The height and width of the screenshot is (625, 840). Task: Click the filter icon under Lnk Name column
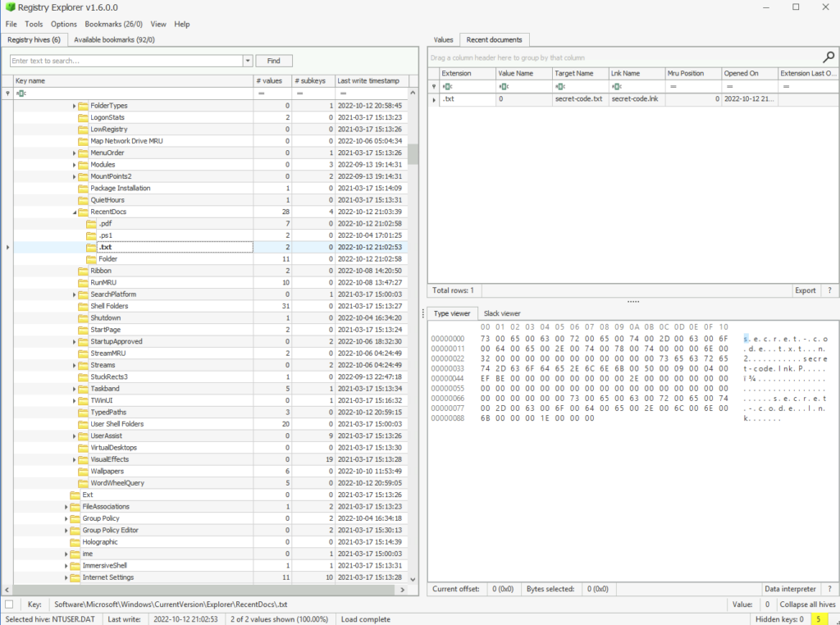617,86
